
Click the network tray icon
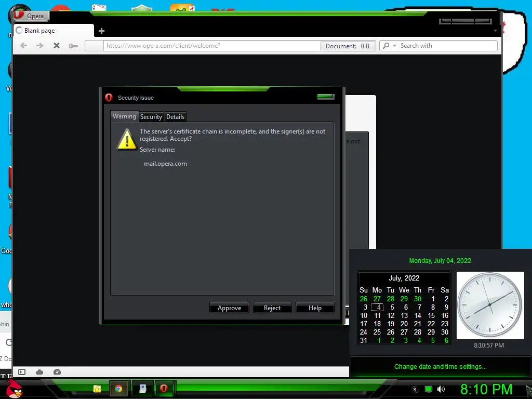pyautogui.click(x=429, y=390)
